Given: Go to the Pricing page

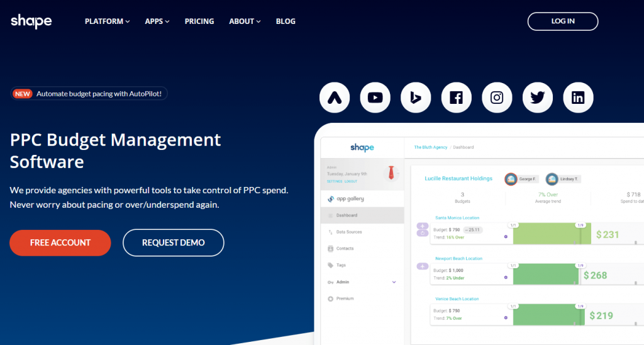Looking at the screenshot, I should tap(199, 21).
